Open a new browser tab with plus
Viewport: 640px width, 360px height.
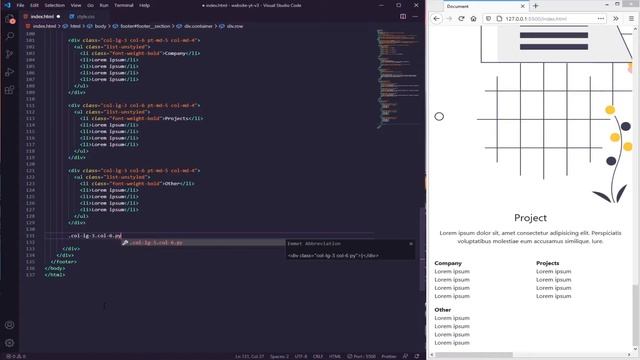point(536,6)
